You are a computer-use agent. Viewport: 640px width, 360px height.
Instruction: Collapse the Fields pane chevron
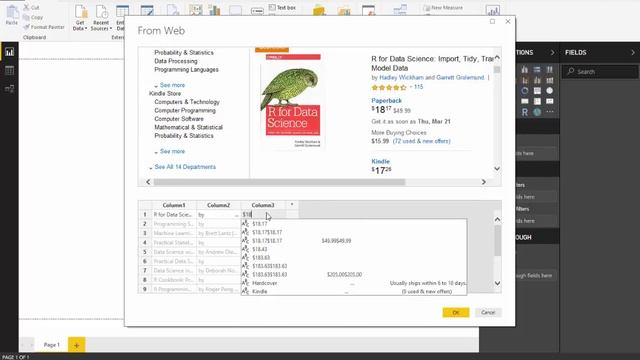coord(633,53)
